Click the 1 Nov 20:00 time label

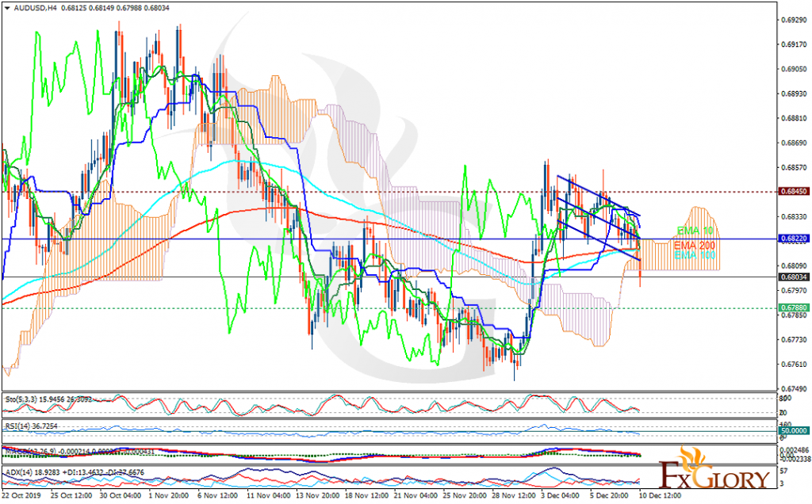coord(170,495)
